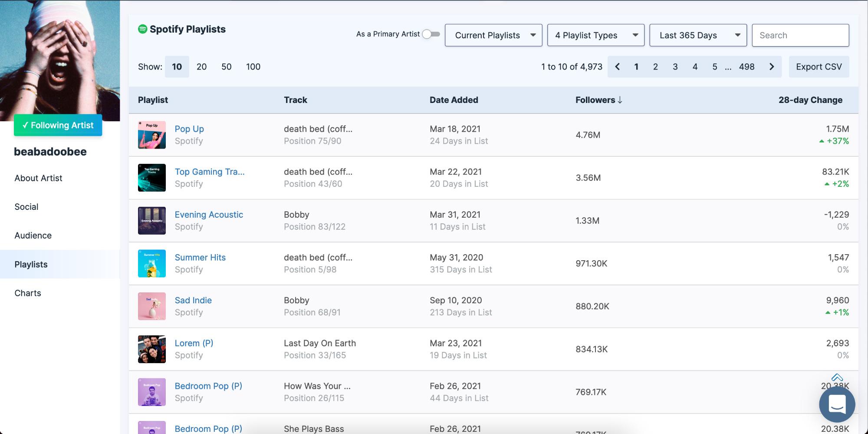Go to page 4

[x=695, y=67]
